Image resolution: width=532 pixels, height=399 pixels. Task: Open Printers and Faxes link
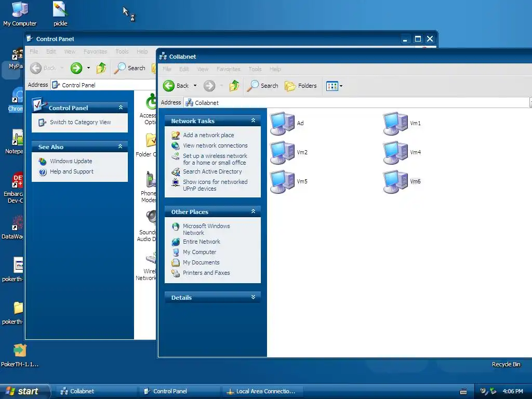[206, 273]
